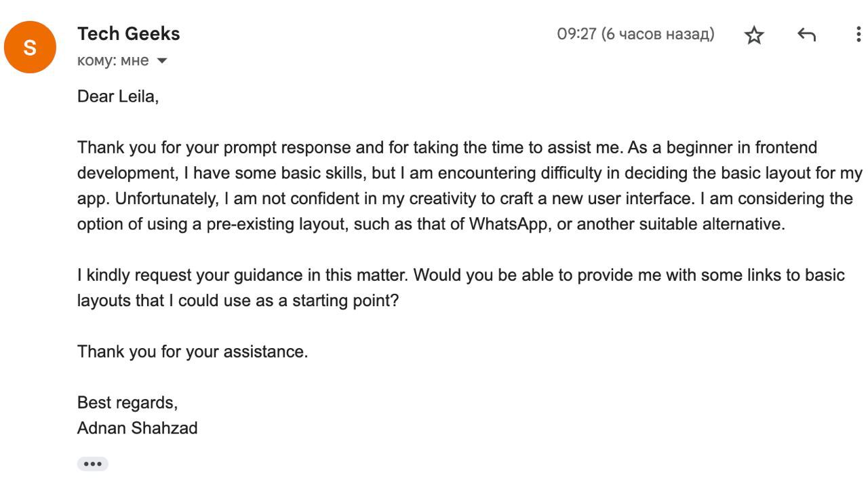
Task: Click the greeting Dear Leila
Action: pos(118,96)
